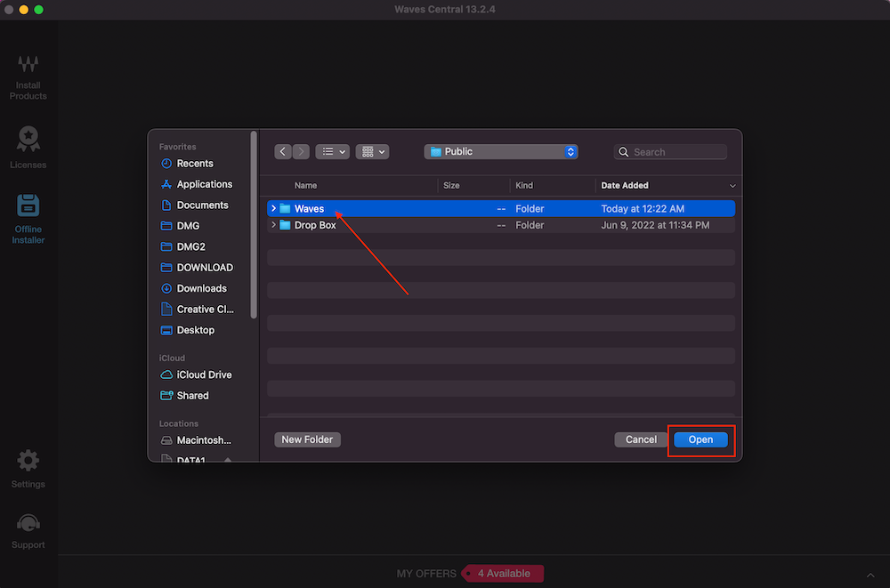
Task: Click Open to confirm folder selection
Action: (700, 439)
